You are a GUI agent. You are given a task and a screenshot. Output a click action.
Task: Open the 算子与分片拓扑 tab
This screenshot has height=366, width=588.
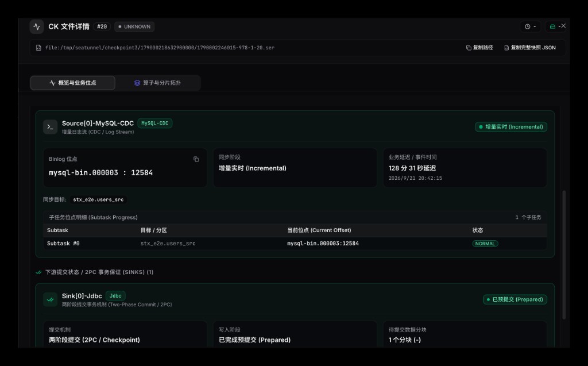point(157,83)
